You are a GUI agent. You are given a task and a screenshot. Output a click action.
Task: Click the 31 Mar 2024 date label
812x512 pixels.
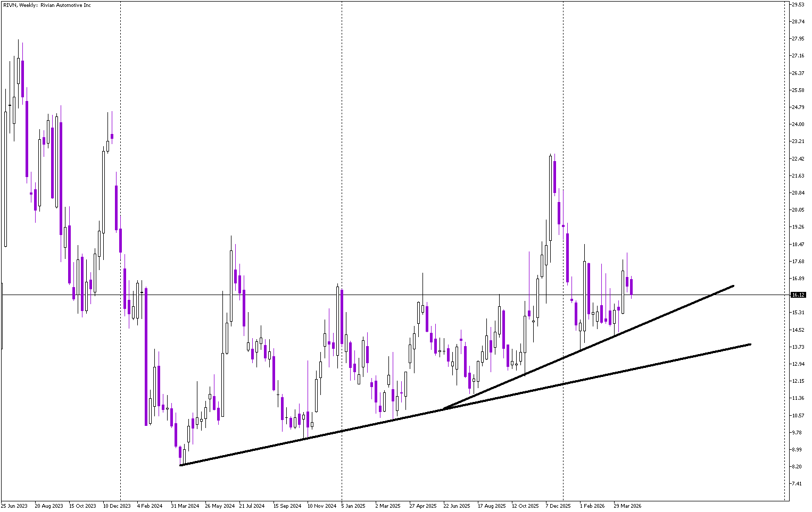point(185,506)
